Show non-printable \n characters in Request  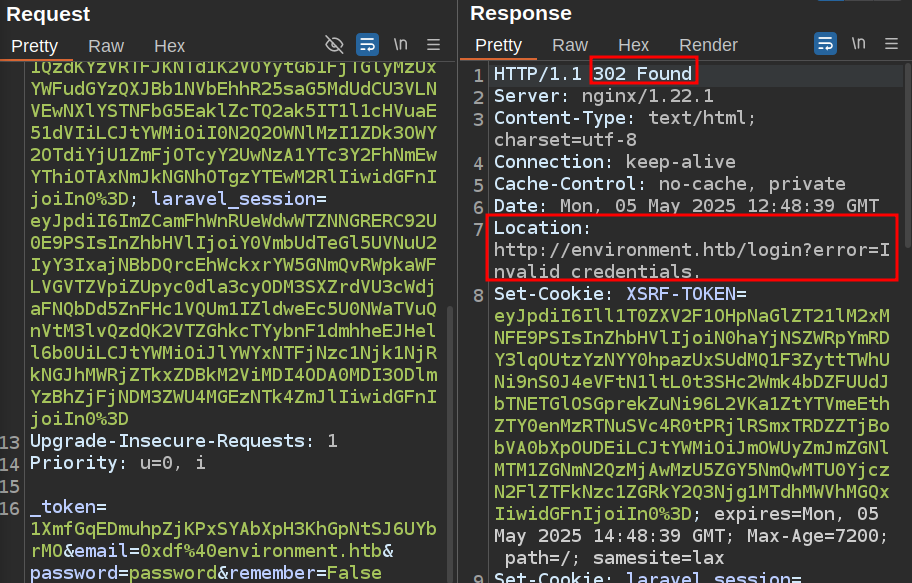point(401,44)
